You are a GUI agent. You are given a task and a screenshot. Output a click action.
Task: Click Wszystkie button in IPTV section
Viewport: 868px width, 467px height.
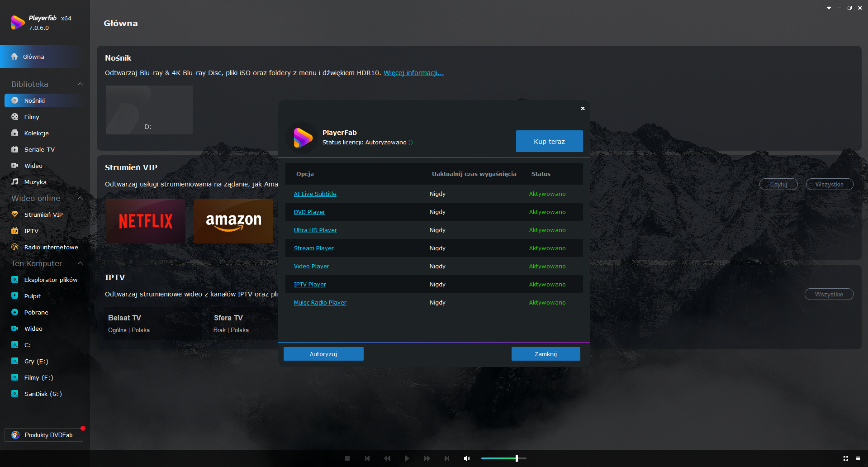pyautogui.click(x=829, y=294)
